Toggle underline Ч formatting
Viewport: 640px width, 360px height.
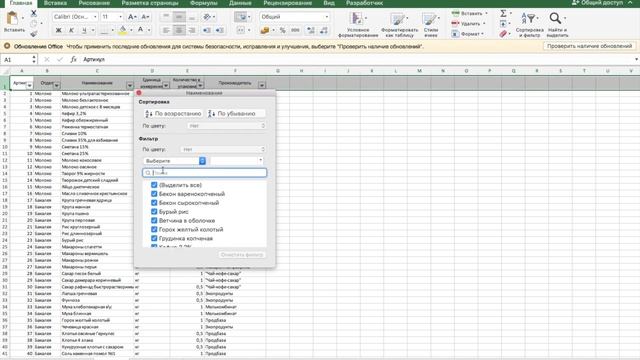tap(84, 30)
